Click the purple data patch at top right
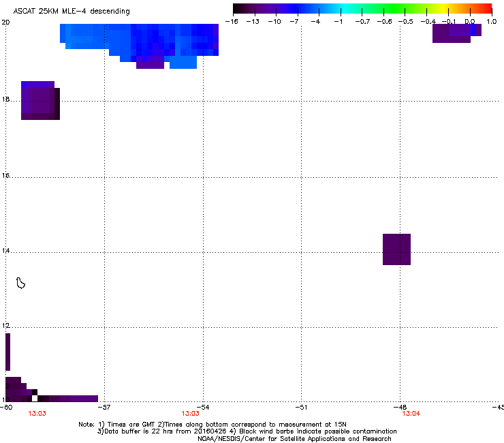This screenshot has width=504, height=443. (x=457, y=33)
